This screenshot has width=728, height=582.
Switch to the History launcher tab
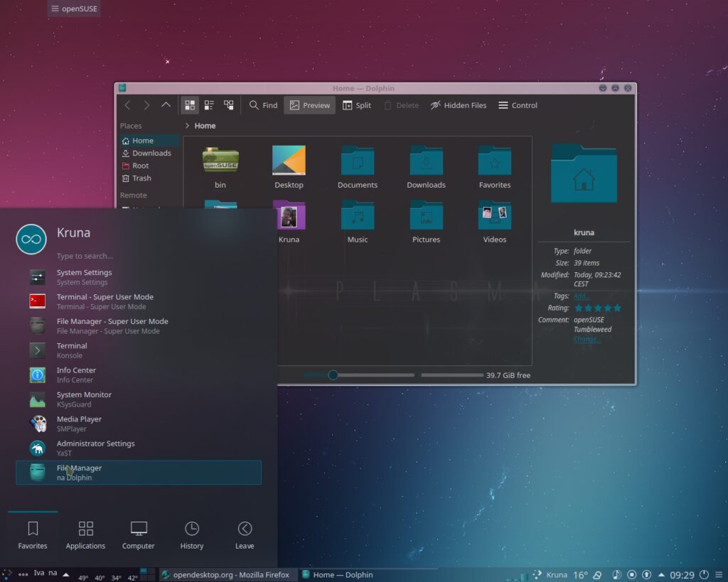tap(192, 535)
